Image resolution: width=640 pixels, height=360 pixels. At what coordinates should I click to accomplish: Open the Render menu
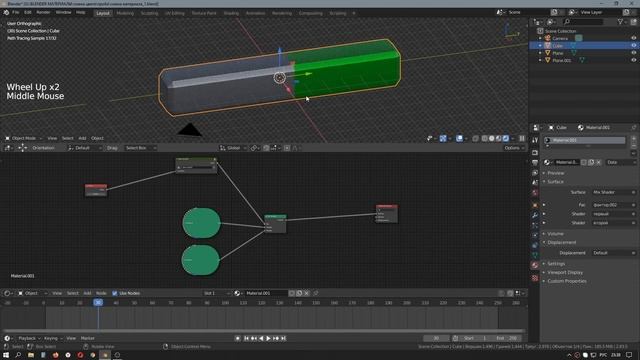pyautogui.click(x=43, y=13)
